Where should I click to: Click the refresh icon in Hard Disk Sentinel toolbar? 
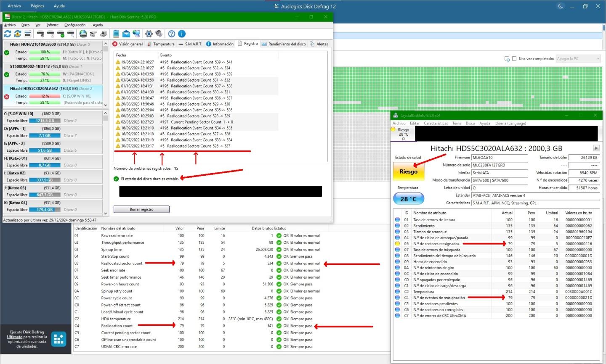click(x=8, y=34)
